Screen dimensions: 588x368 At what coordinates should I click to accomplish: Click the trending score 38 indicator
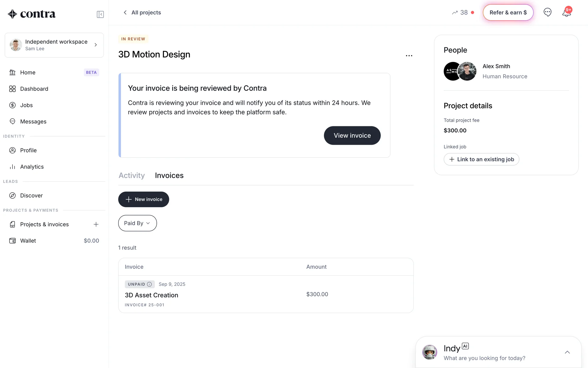(x=460, y=13)
